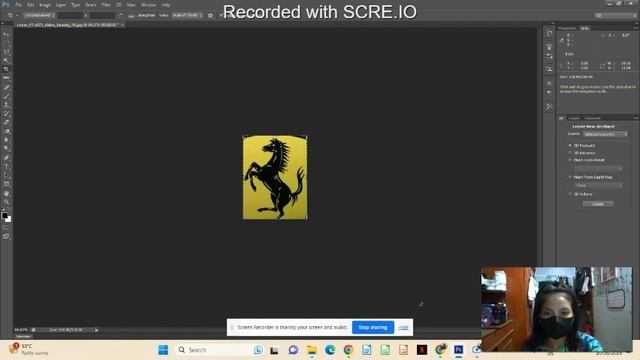Select the Lasso tool
The width and height of the screenshot is (640, 360).
click(6, 52)
